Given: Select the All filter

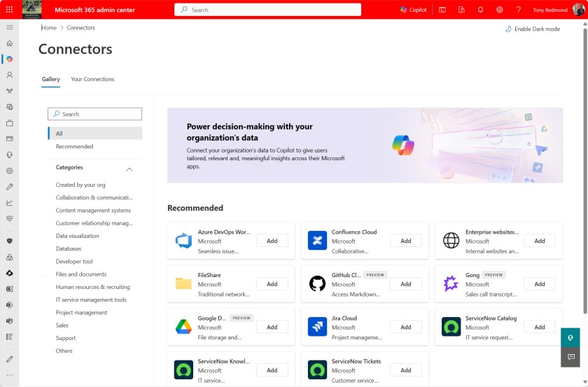Looking at the screenshot, I should pos(95,133).
